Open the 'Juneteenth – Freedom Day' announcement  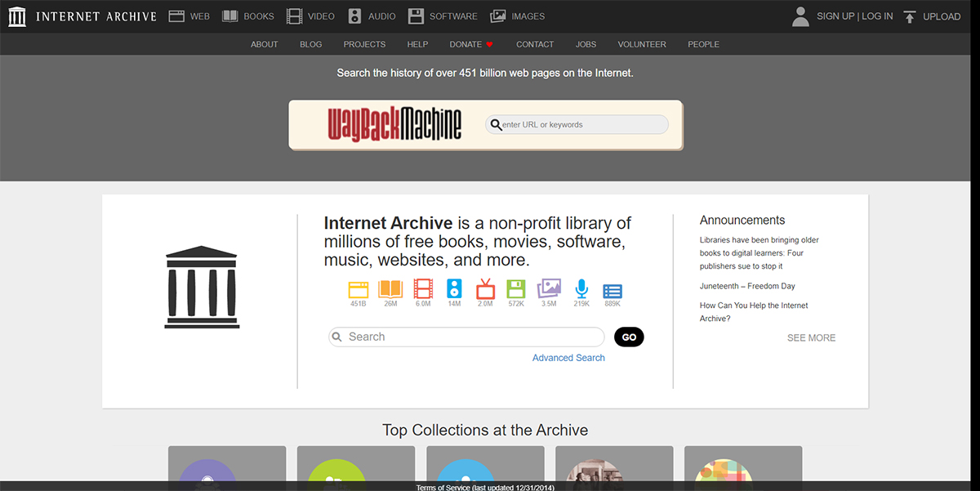coord(747,286)
